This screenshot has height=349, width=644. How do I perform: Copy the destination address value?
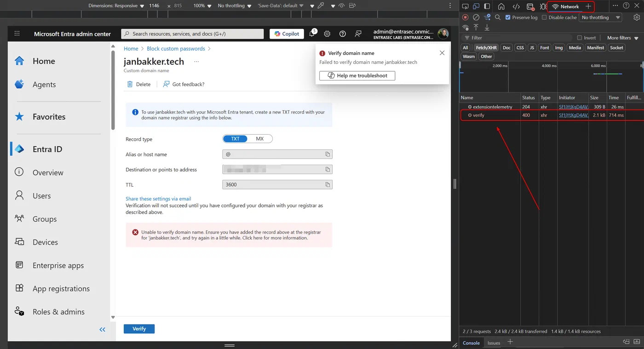pyautogui.click(x=328, y=170)
